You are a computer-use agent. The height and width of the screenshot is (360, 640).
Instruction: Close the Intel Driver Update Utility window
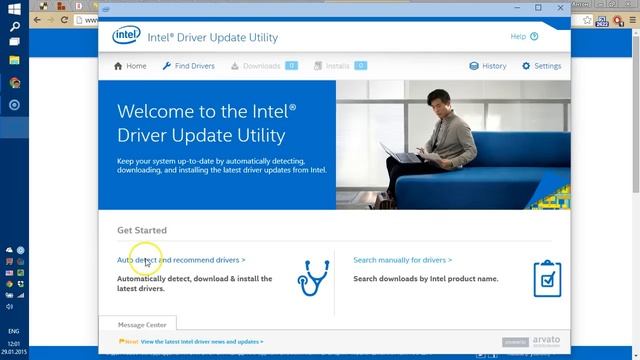pyautogui.click(x=560, y=8)
